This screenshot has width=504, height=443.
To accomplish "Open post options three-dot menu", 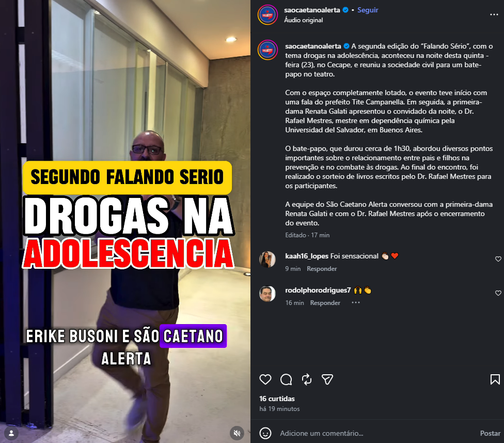I will pos(494,15).
